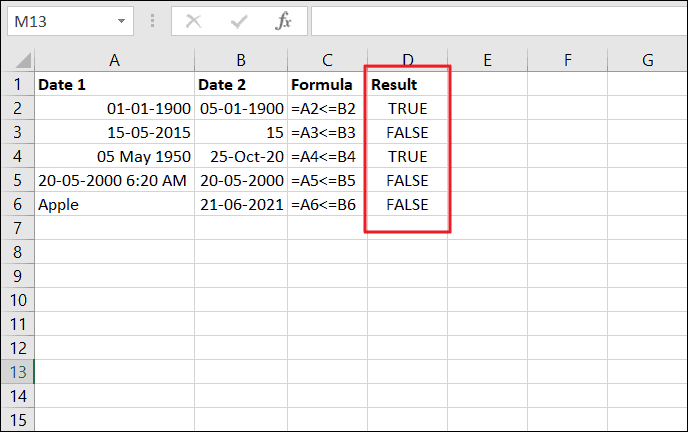The image size is (688, 432).
Task: Select column D header
Action: pos(407,61)
